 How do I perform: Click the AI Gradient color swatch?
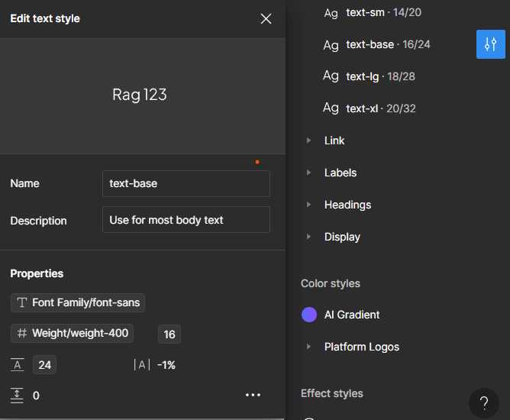[309, 315]
